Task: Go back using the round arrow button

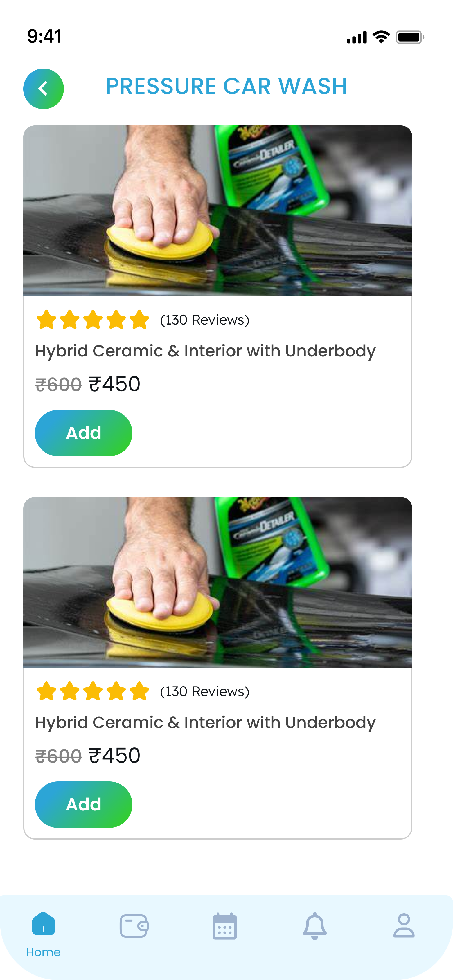Action: click(43, 89)
